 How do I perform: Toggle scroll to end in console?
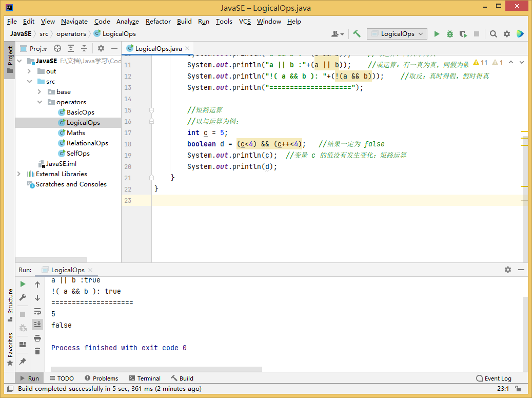(x=37, y=325)
